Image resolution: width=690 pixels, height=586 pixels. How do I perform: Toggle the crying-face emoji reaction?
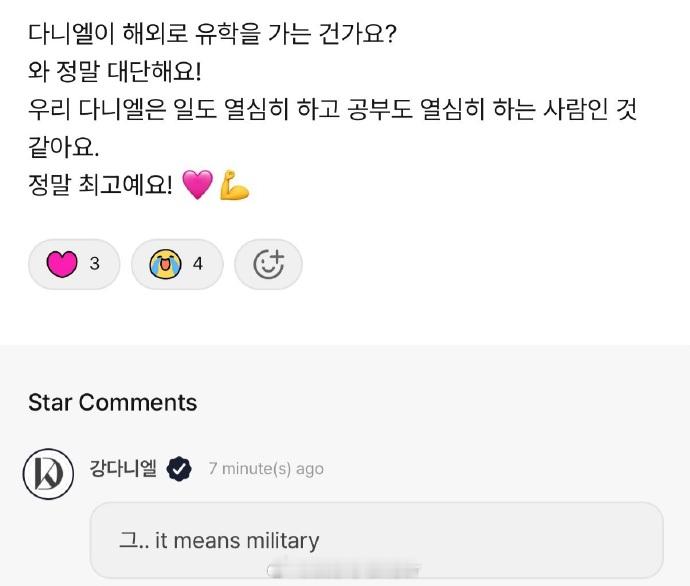(x=177, y=264)
